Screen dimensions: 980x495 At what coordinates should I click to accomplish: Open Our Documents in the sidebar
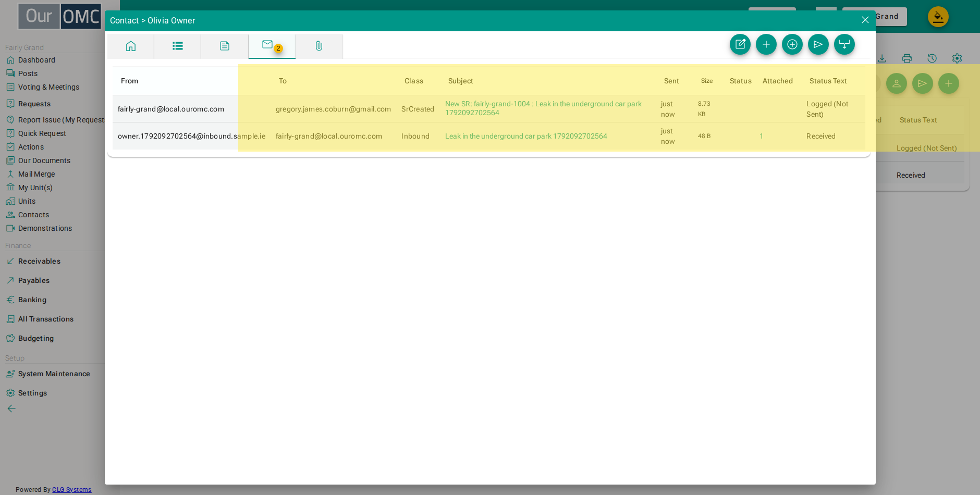(44, 160)
